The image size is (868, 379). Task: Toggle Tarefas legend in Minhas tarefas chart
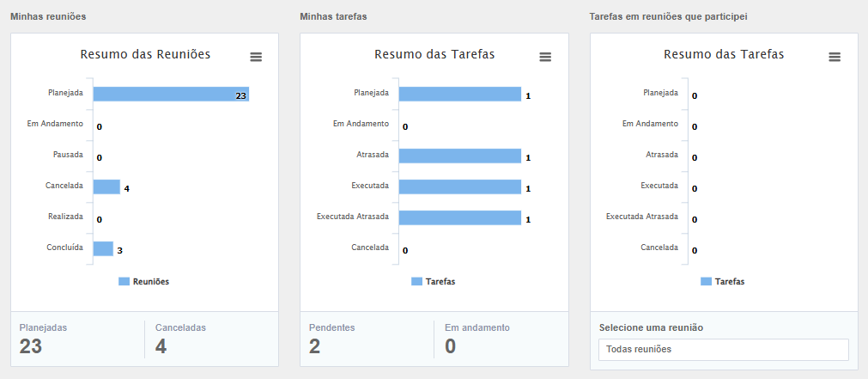(x=434, y=281)
